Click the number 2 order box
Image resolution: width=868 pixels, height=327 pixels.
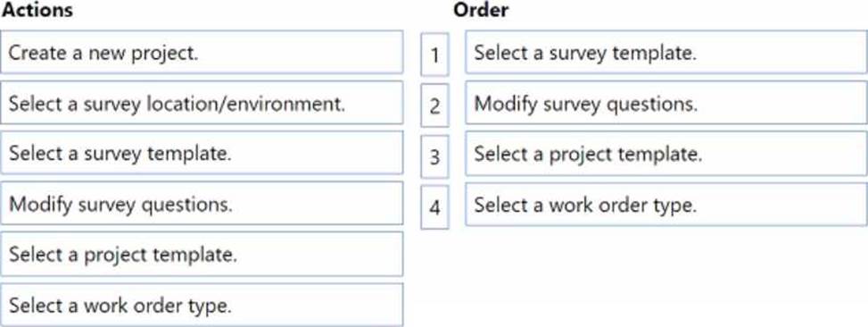(x=434, y=105)
